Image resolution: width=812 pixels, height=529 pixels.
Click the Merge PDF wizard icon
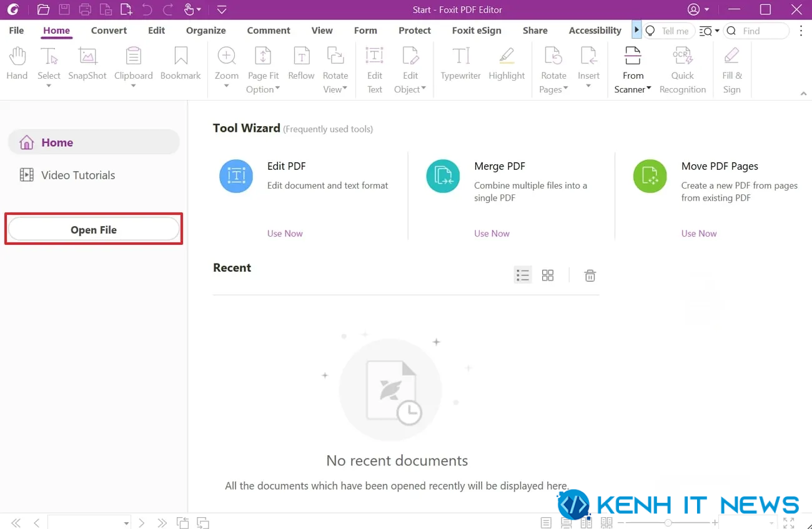tap(443, 176)
